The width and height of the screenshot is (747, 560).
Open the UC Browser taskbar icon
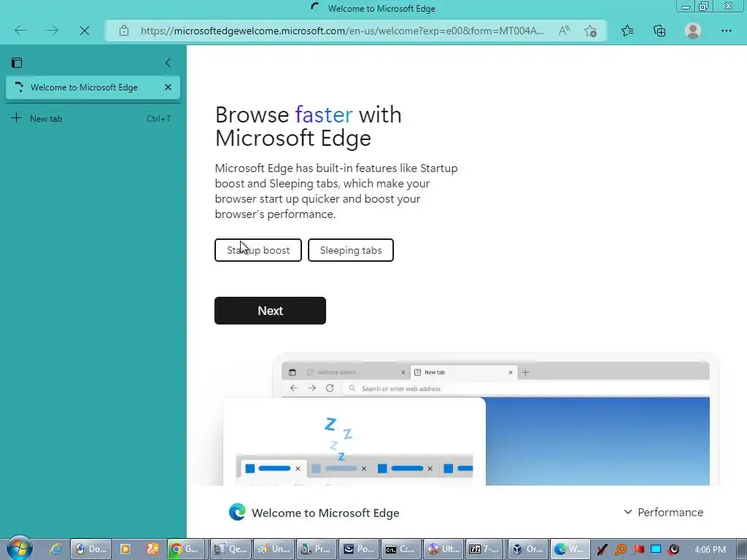point(152,549)
